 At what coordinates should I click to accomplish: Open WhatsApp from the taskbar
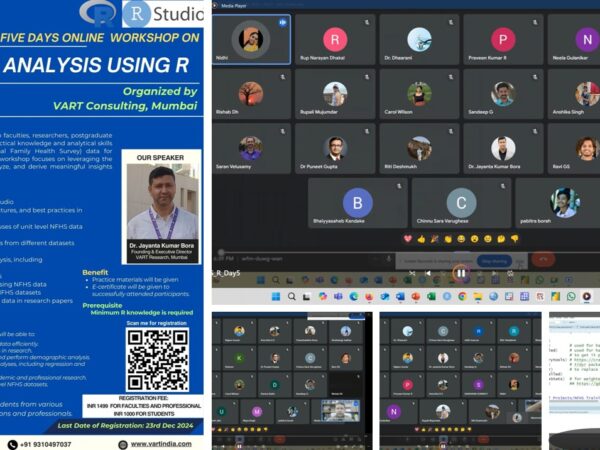(x=571, y=297)
